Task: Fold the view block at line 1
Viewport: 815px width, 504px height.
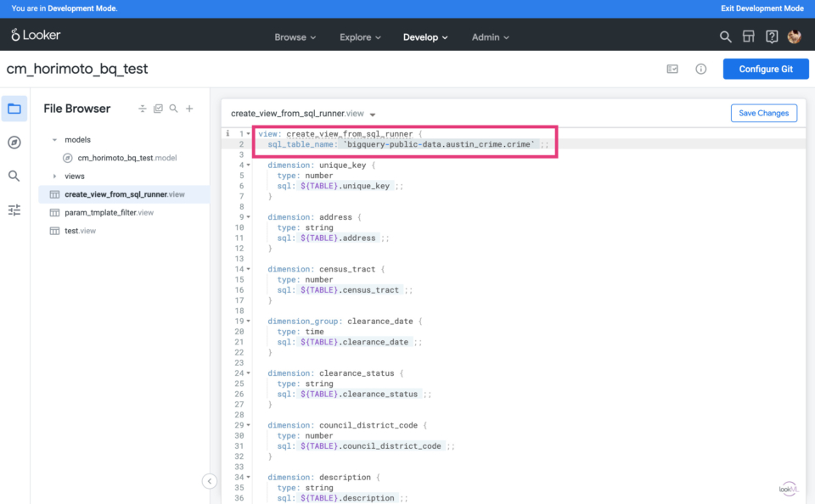Action: coord(249,134)
